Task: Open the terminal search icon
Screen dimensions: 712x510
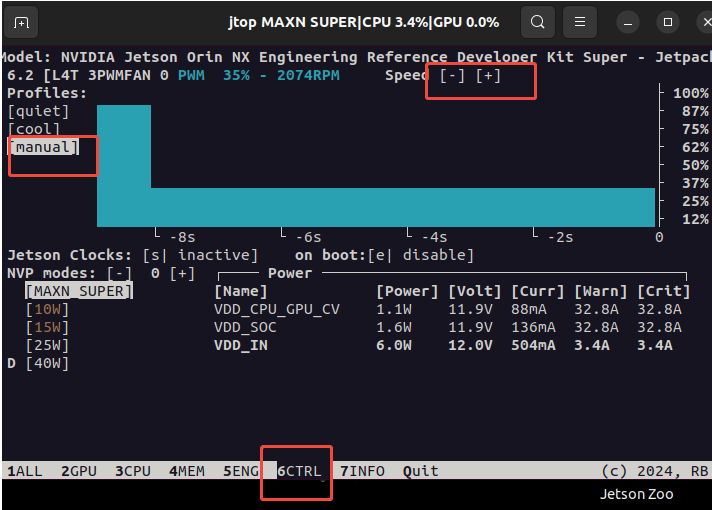Action: pyautogui.click(x=538, y=22)
